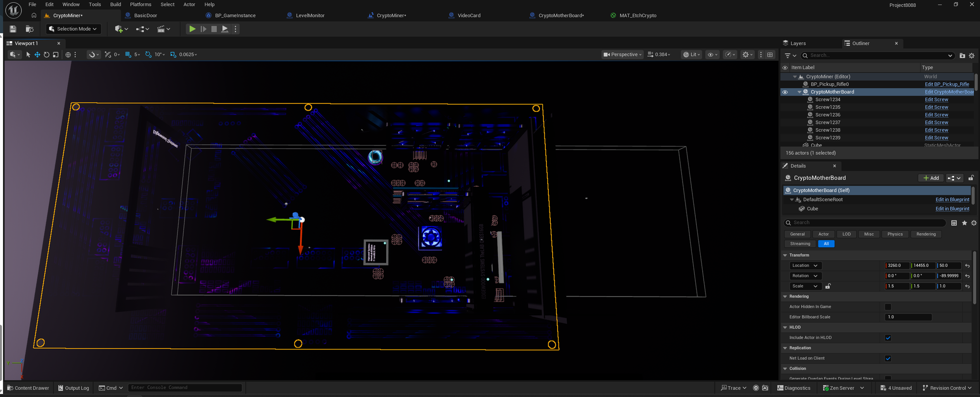Uncheck Include Actor in HLOD
The image size is (980, 397).
pyautogui.click(x=888, y=338)
